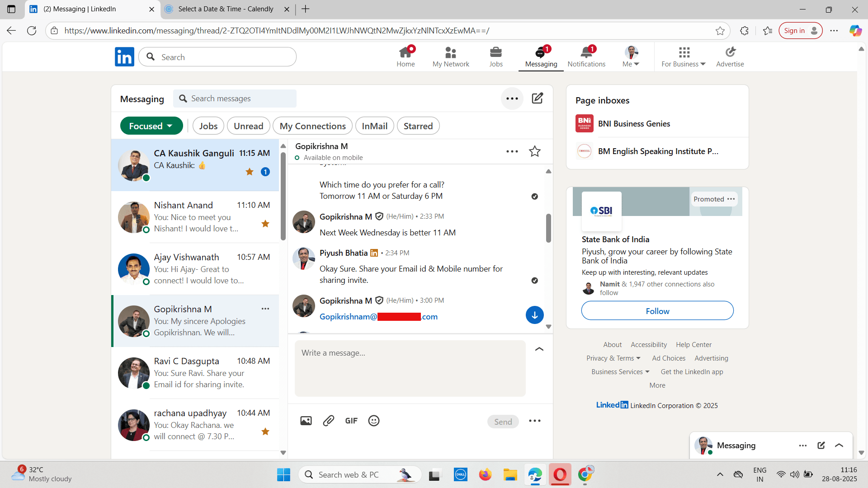Click Gopikrishnam email link
The height and width of the screenshot is (488, 868).
[378, 317]
